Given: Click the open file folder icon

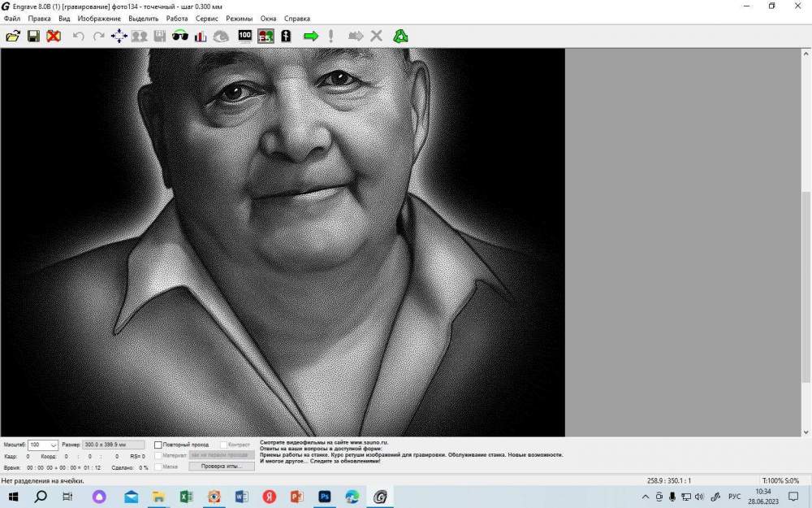Looking at the screenshot, I should pyautogui.click(x=13, y=36).
